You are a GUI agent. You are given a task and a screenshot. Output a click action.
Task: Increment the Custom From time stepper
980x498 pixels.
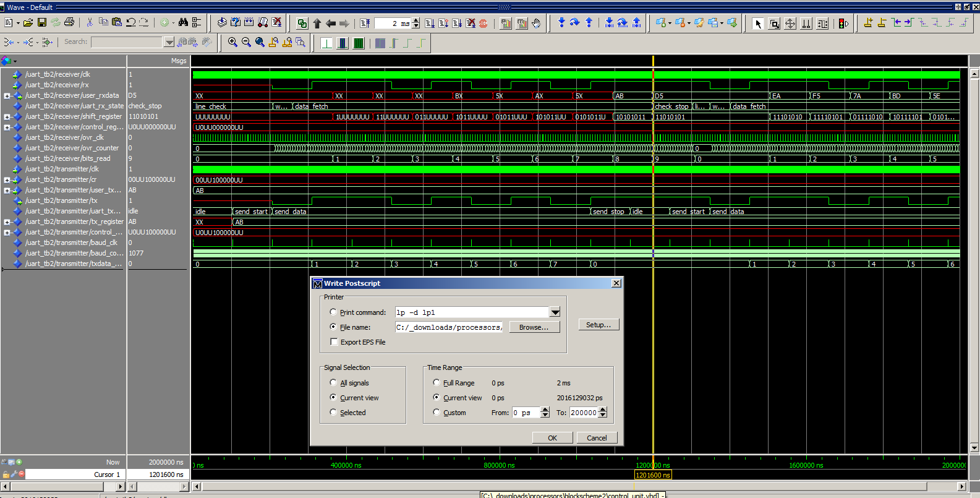pyautogui.click(x=545, y=410)
